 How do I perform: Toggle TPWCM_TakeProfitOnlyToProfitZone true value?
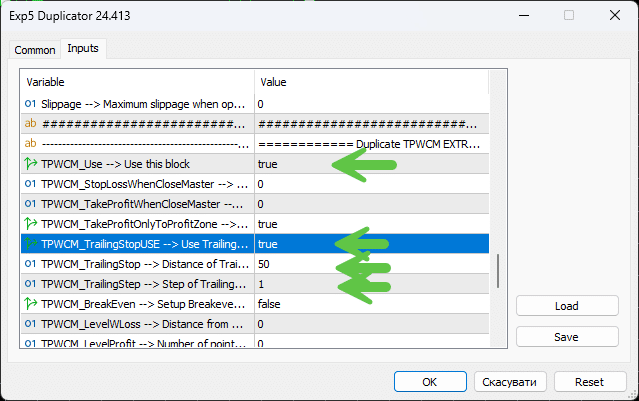pyautogui.click(x=268, y=224)
